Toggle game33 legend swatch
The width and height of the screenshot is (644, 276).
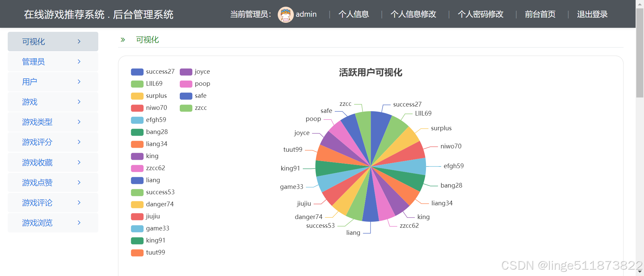click(x=137, y=228)
